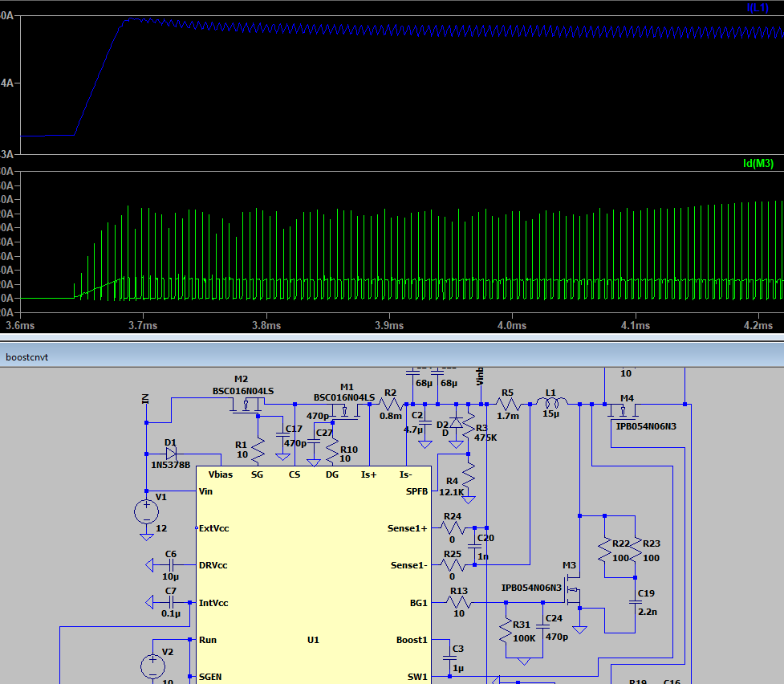Viewport: 784px width, 684px height.
Task: Click the 4A current axis label
Action: point(7,83)
